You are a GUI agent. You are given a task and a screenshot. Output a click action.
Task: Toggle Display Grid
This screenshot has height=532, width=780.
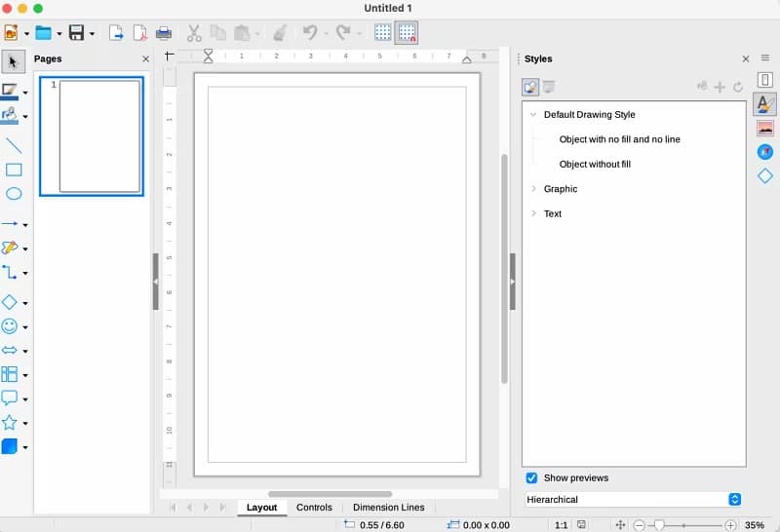pyautogui.click(x=382, y=33)
